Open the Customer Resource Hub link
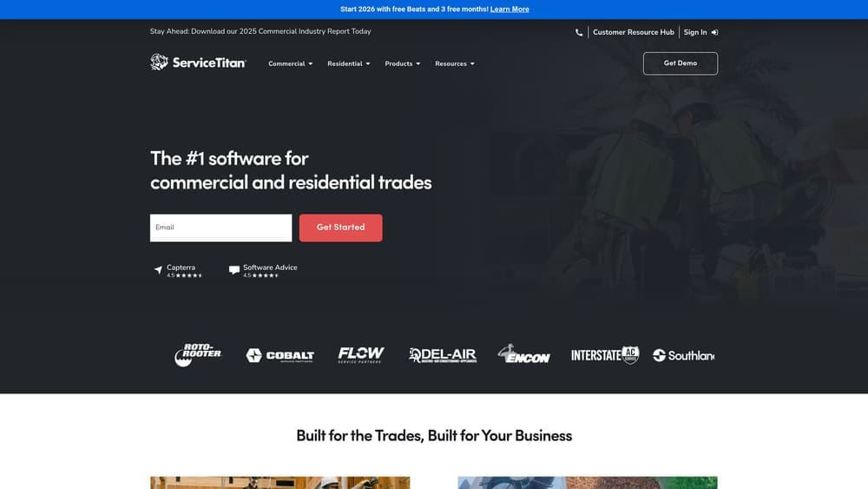The width and height of the screenshot is (868, 489). click(634, 32)
